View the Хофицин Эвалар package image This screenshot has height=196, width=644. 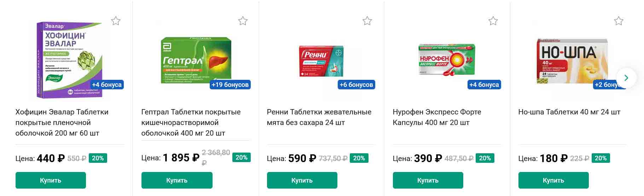point(69,58)
